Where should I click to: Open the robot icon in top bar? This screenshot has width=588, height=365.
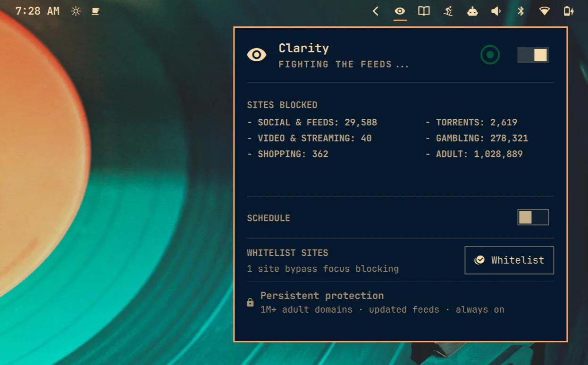(472, 11)
